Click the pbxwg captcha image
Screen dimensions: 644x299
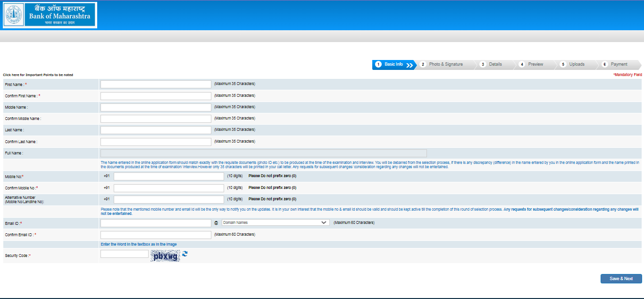coord(165,256)
